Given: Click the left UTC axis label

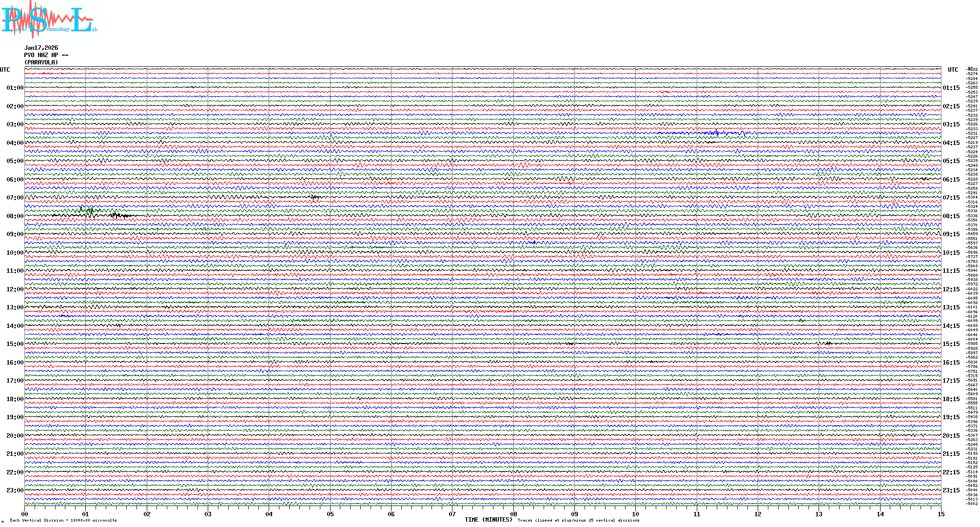Looking at the screenshot, I should (x=5, y=70).
